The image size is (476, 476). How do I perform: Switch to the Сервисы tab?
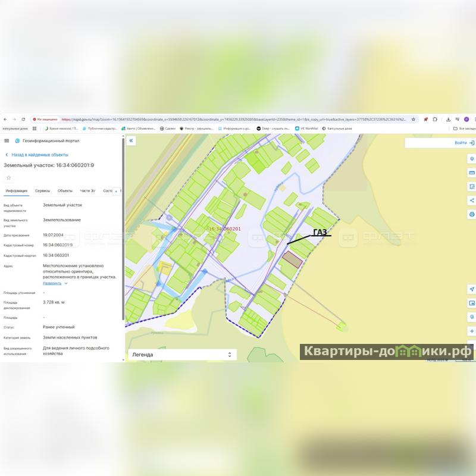coord(42,191)
